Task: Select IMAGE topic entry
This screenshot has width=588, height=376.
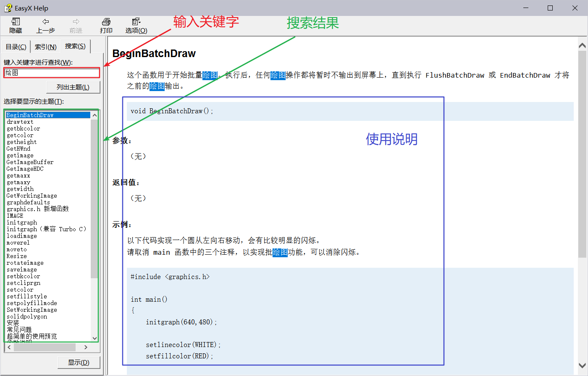Action: [x=15, y=216]
